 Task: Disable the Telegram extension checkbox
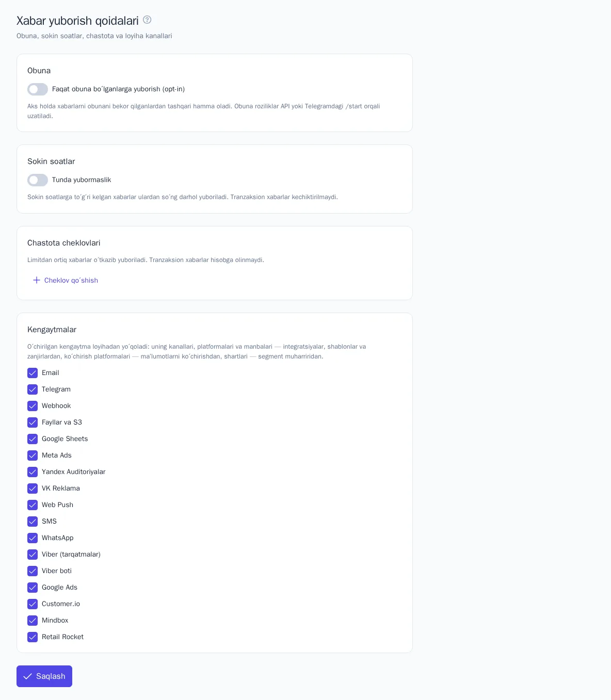(x=33, y=389)
